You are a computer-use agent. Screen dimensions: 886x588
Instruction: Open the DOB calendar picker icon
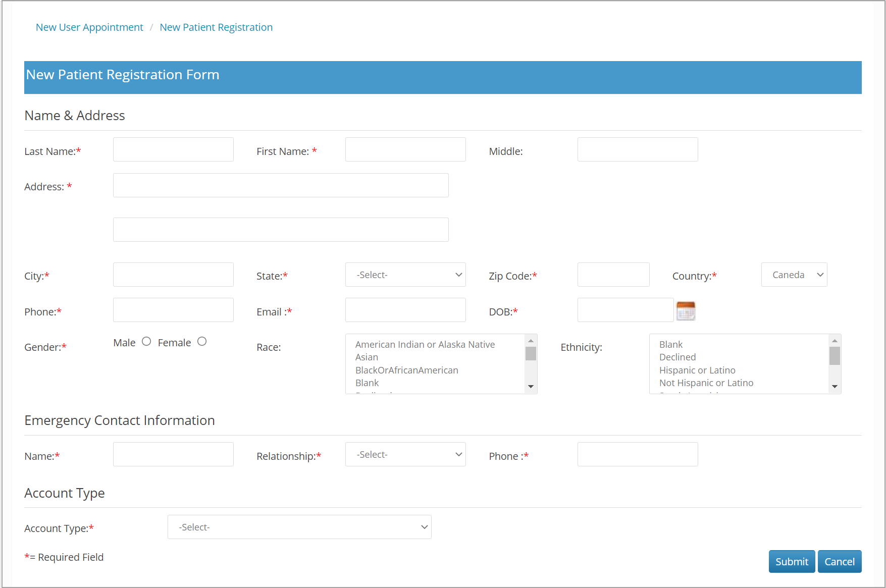pyautogui.click(x=686, y=310)
